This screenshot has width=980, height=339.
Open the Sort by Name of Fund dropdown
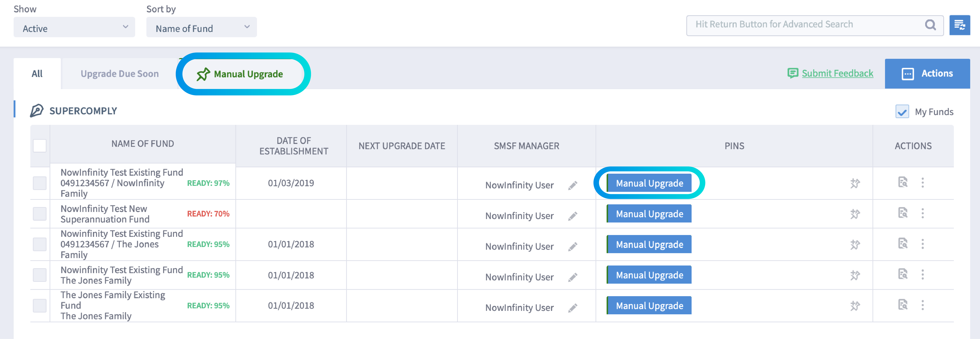click(x=201, y=27)
